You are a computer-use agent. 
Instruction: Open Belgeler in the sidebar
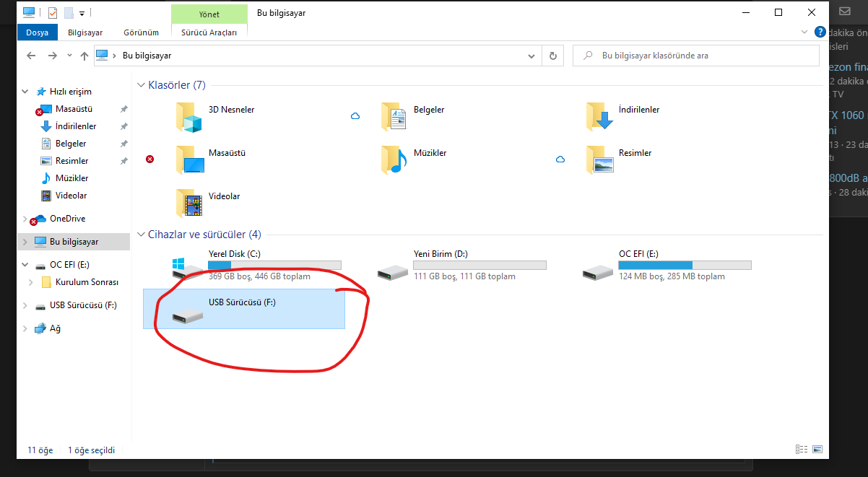71,144
